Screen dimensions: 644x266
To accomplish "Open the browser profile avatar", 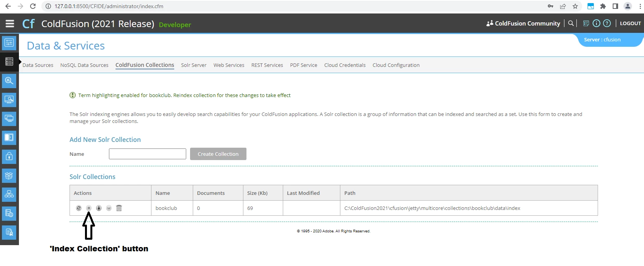I will tap(628, 6).
